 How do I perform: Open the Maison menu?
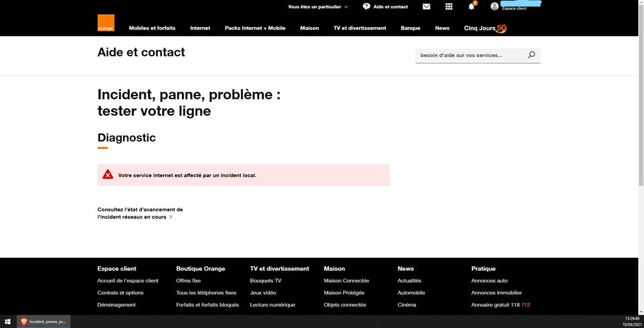(309, 28)
